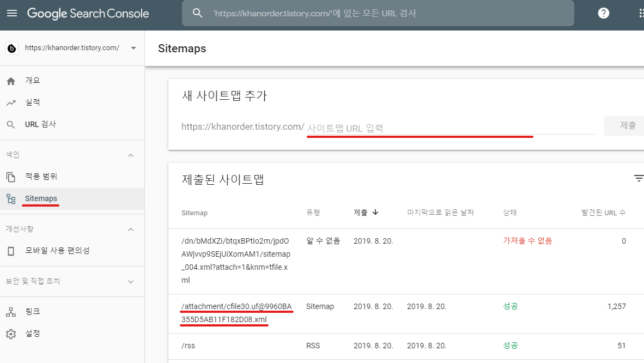Click the 유형 column header

coord(313,213)
